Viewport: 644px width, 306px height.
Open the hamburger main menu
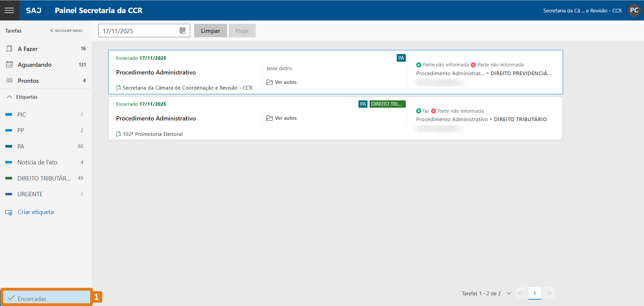coord(9,10)
